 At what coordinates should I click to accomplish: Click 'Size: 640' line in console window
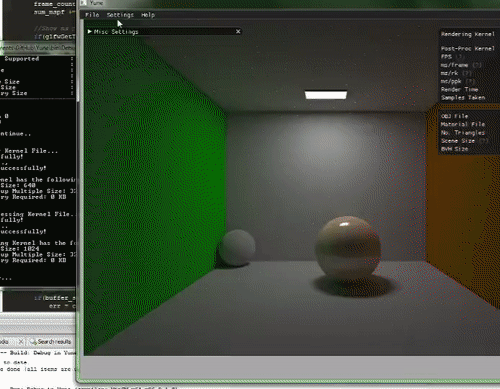(x=18, y=185)
